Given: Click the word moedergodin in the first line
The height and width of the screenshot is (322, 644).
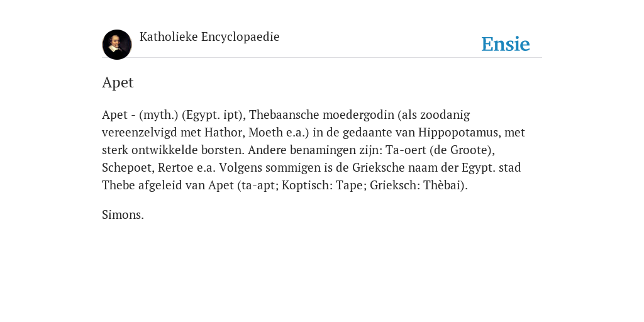Looking at the screenshot, I should pos(358,115).
